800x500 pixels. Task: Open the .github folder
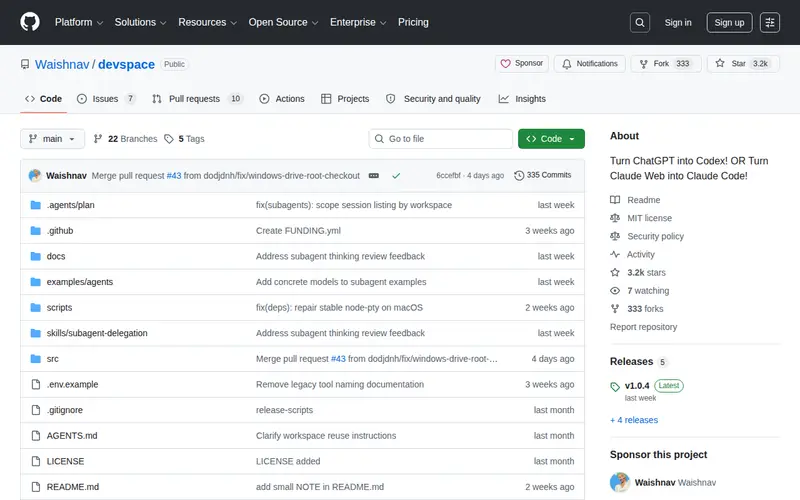click(x=60, y=231)
